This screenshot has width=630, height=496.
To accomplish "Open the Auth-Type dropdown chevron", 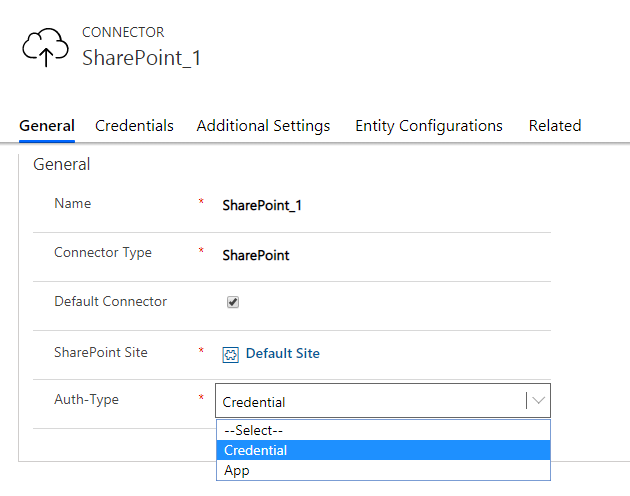I will click(538, 400).
